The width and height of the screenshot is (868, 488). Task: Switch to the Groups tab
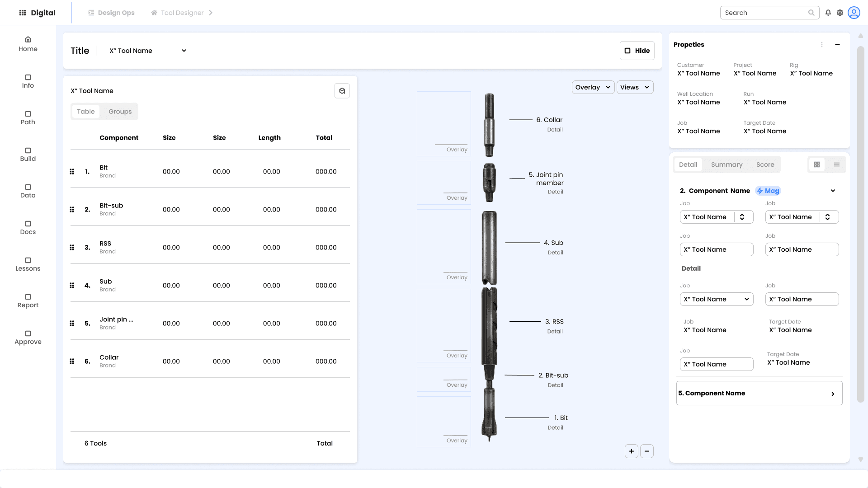[120, 112]
